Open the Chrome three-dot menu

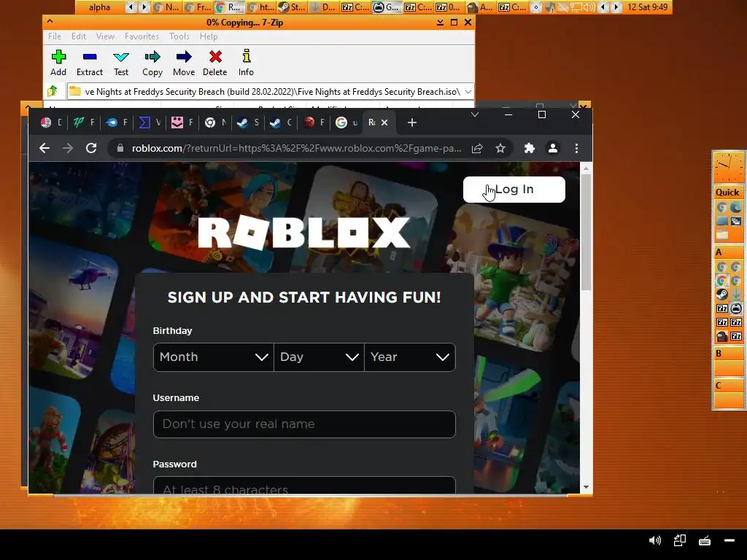click(576, 149)
